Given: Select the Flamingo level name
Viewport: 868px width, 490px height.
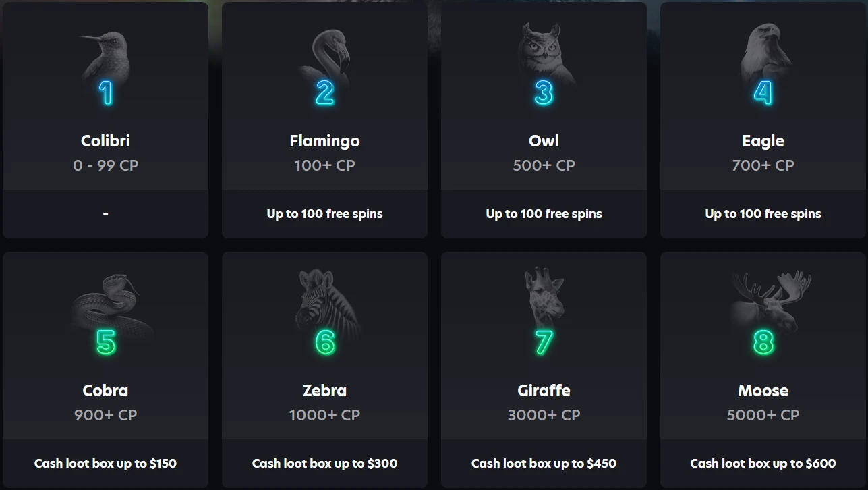Looking at the screenshot, I should [324, 141].
